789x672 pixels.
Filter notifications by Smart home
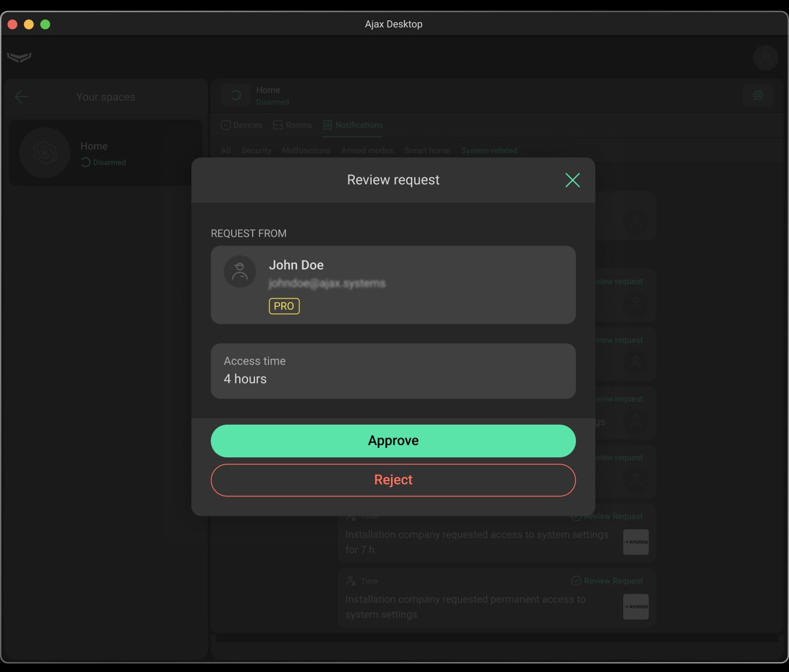tap(427, 150)
